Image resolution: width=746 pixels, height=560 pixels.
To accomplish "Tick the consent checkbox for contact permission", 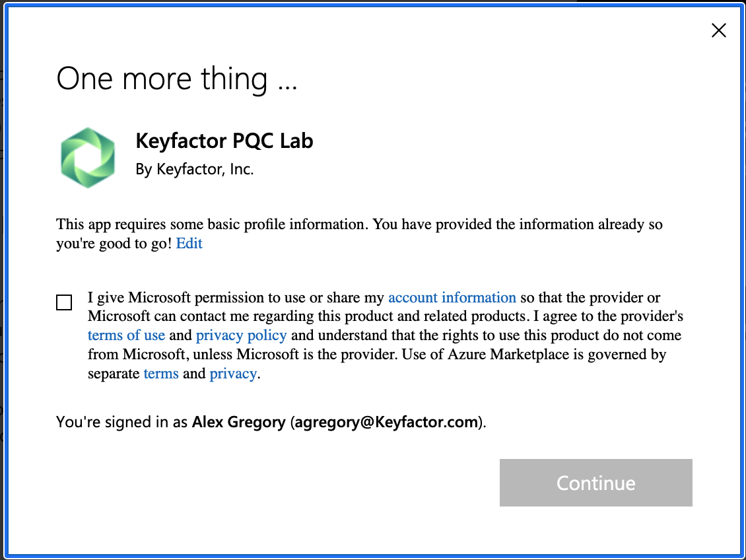I will tap(63, 302).
